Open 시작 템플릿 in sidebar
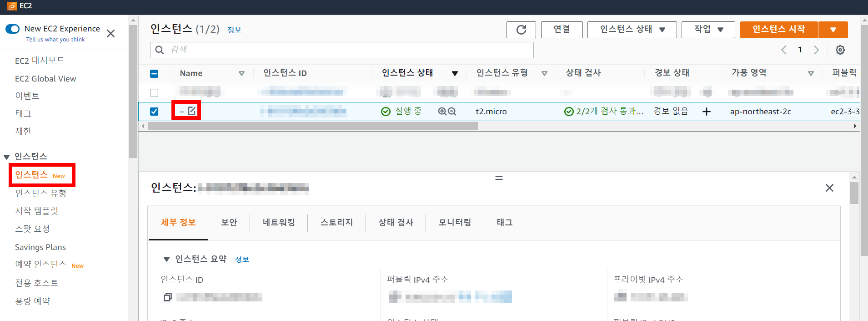The image size is (868, 321). point(37,211)
